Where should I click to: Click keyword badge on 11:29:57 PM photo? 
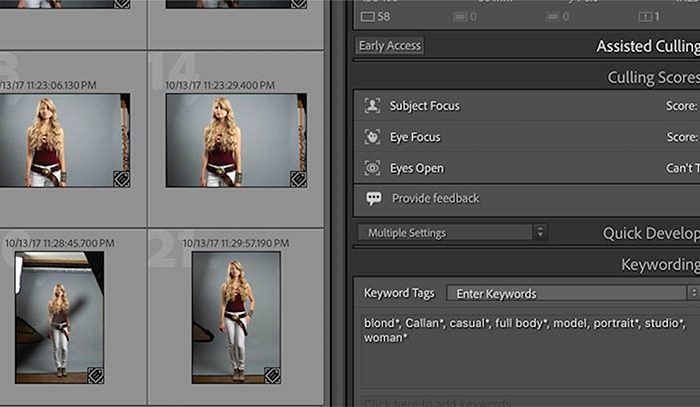[271, 375]
